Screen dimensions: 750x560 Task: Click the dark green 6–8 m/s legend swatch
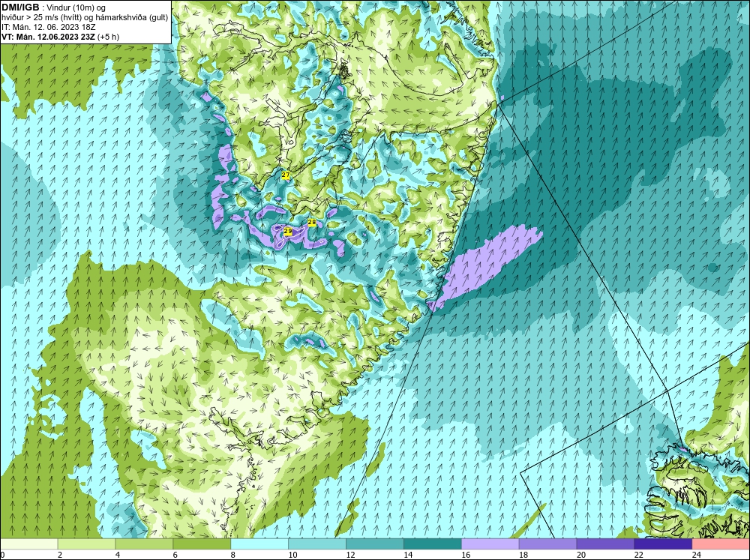(202, 544)
